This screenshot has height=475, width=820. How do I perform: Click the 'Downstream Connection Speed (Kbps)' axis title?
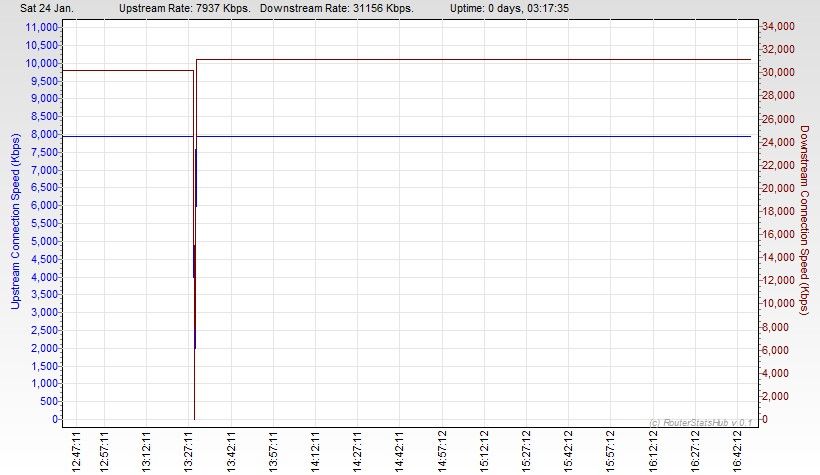tap(804, 220)
